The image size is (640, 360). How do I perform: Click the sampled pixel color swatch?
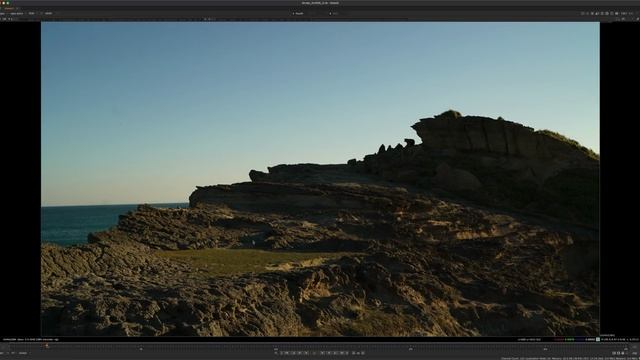coord(598,339)
